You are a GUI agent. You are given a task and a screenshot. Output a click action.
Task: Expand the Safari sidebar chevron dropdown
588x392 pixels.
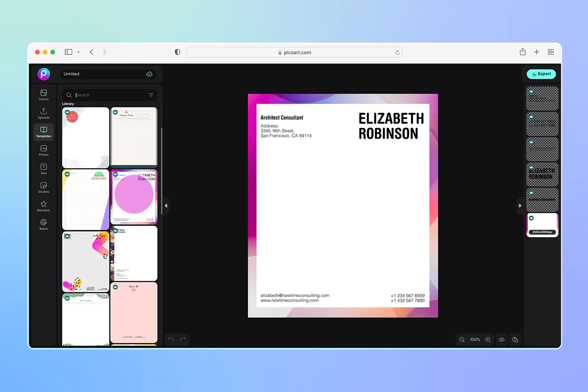click(78, 51)
